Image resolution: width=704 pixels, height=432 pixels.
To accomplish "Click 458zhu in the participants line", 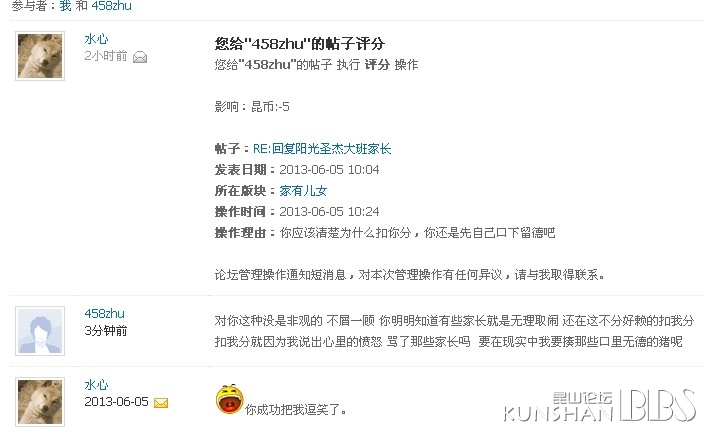I will coord(111,6).
